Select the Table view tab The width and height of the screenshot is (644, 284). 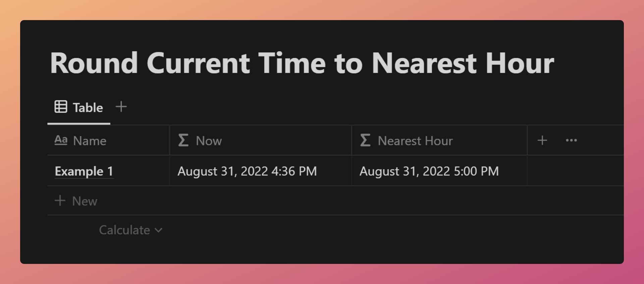[x=79, y=108]
